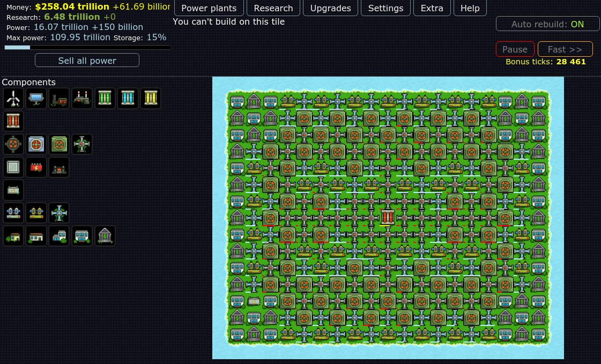This screenshot has height=364, width=601.
Task: Select the blue water pump component
Action: 13,213
